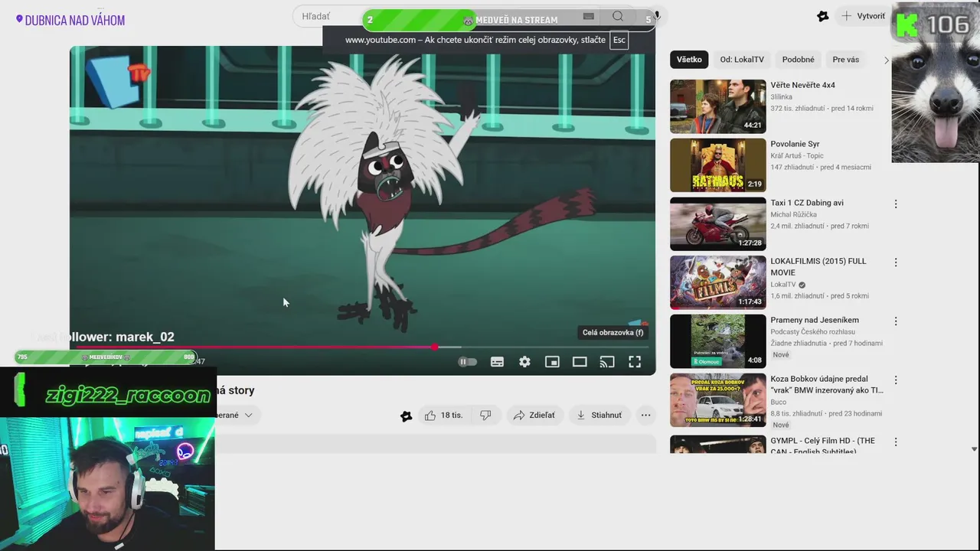980x551 pixels.
Task: Select the Od: LokalTV filter chip
Action: click(742, 60)
